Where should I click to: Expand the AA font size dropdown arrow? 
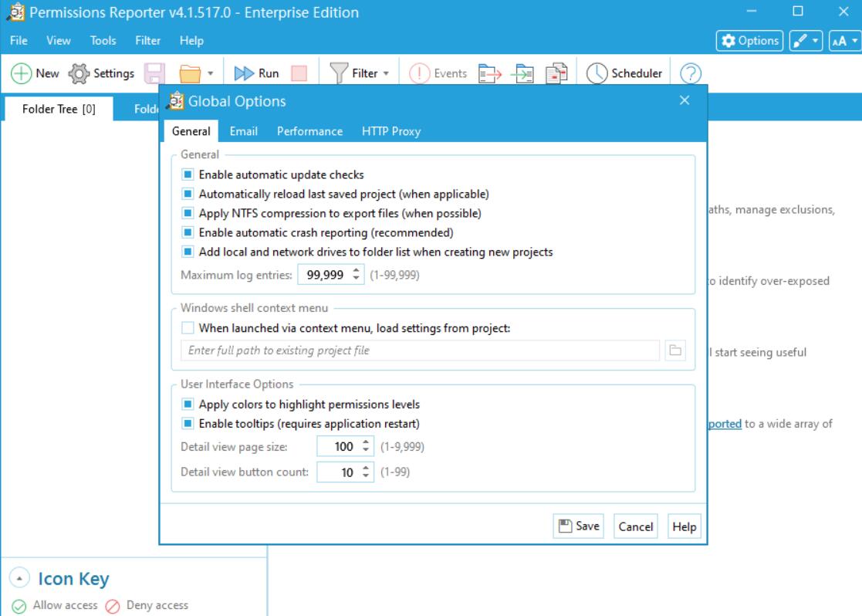tap(854, 41)
